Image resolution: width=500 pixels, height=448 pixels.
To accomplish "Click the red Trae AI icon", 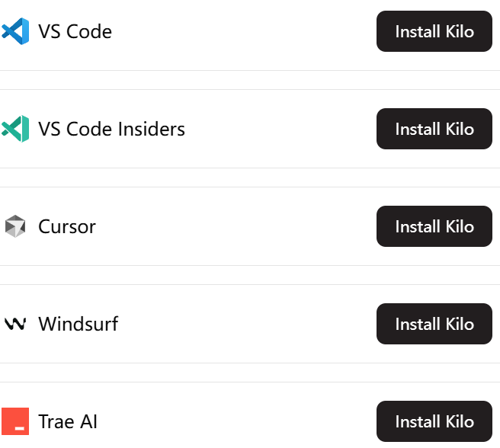I will click(x=15, y=421).
